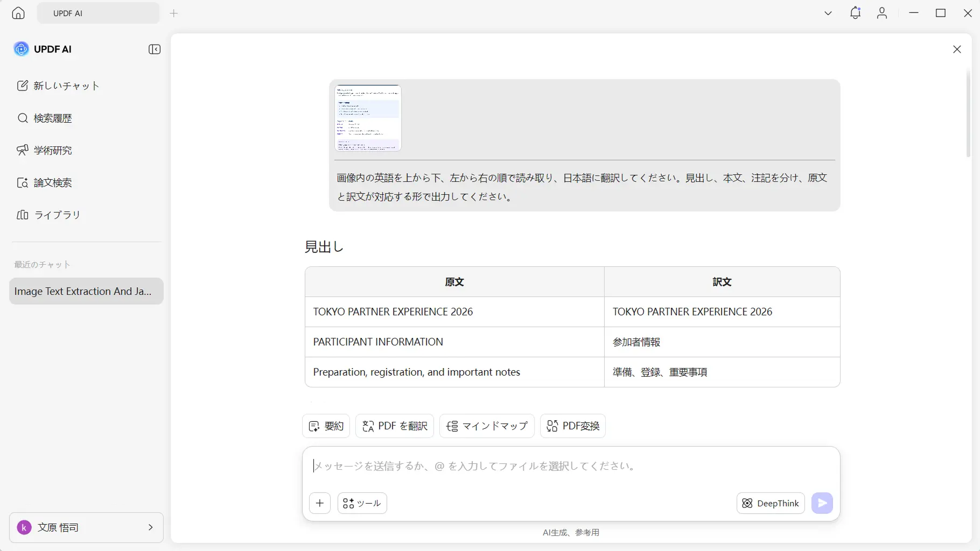
Task: Go to the Home icon
Action: point(18,13)
